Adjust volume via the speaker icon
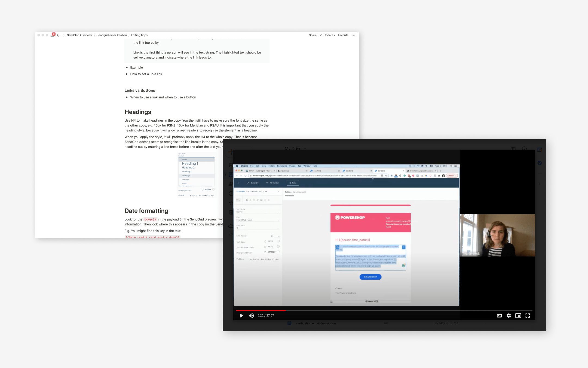Viewport: 588px width, 368px height. [x=251, y=315]
